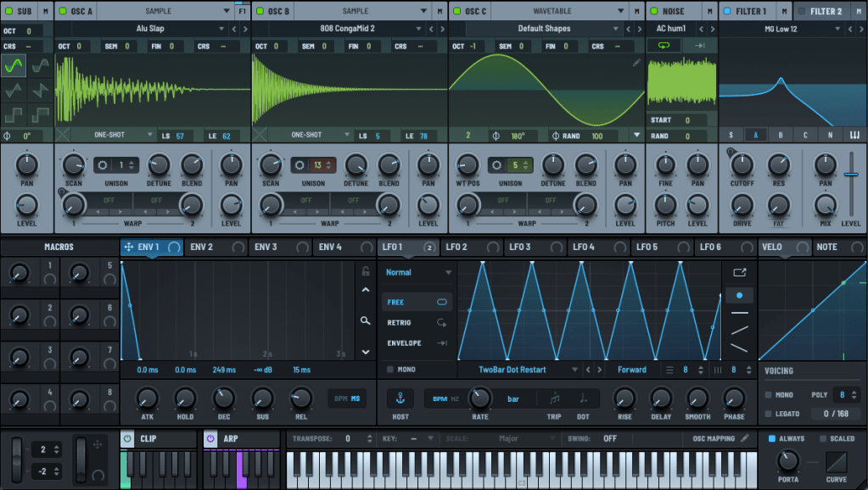Open the LFO popout editor icon
The width and height of the screenshot is (868, 490).
[739, 272]
